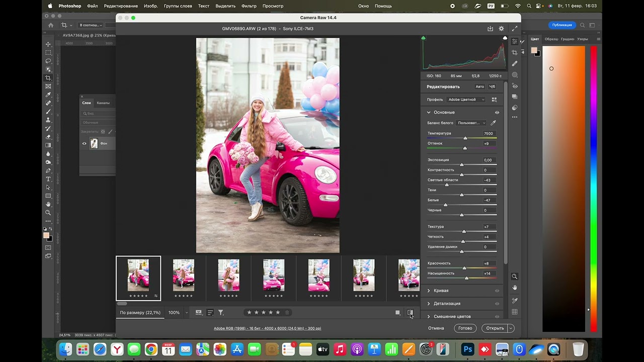The width and height of the screenshot is (644, 362).
Task: Click the Готово button
Action: [465, 328]
